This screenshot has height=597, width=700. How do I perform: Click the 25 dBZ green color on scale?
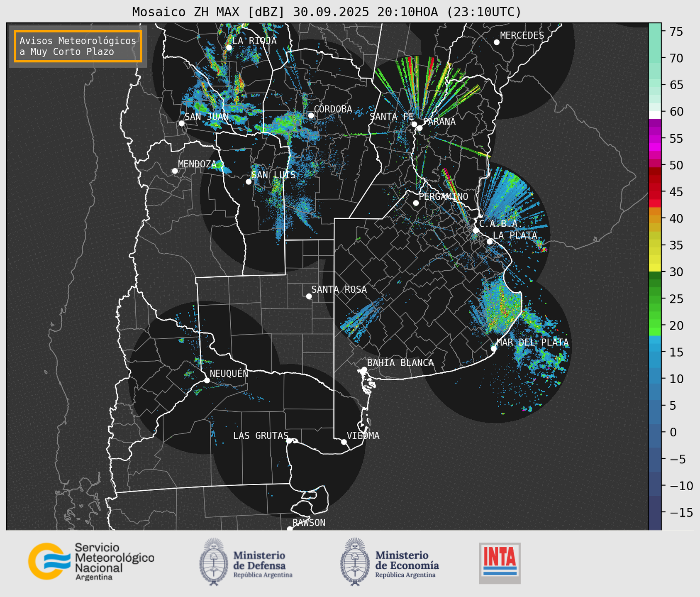pyautogui.click(x=655, y=298)
